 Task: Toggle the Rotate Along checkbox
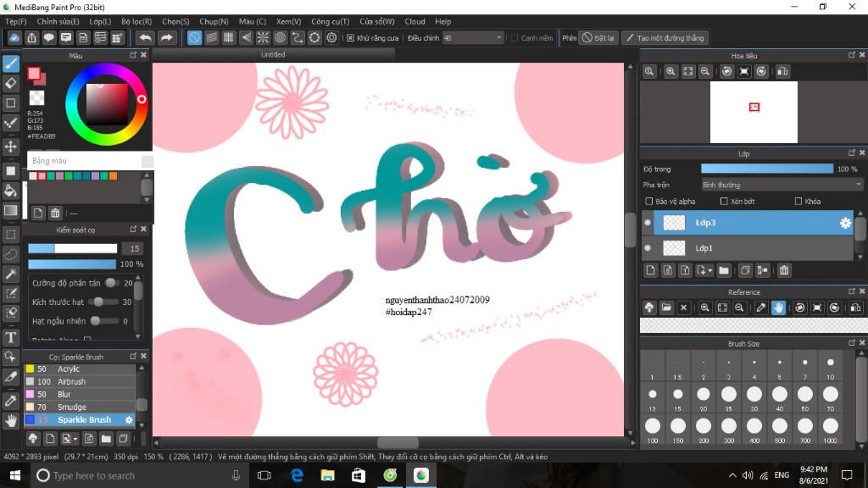tap(87, 339)
